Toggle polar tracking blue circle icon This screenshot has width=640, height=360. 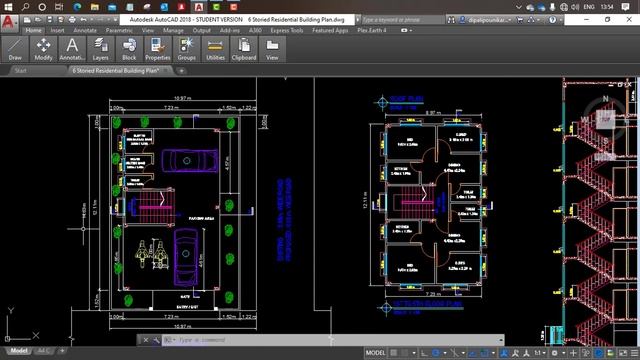click(436, 353)
